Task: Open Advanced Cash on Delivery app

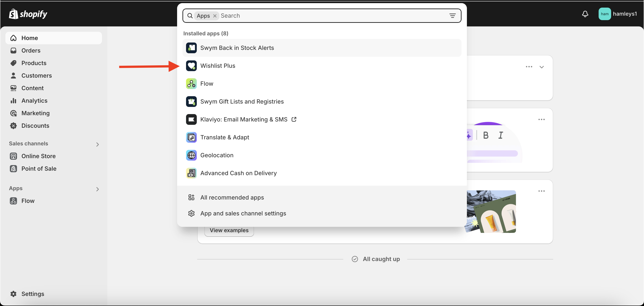Action: coord(238,173)
